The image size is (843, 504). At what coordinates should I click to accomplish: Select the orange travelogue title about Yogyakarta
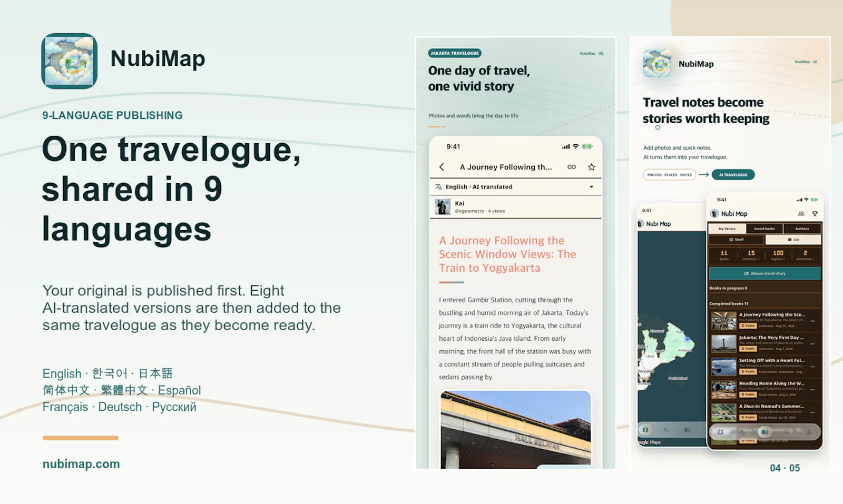coord(507,254)
